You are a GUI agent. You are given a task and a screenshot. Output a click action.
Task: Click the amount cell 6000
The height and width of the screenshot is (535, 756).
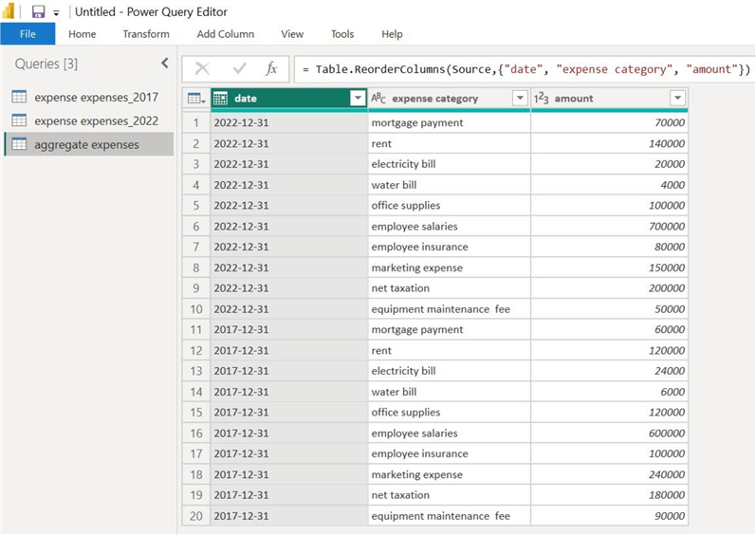click(x=609, y=392)
